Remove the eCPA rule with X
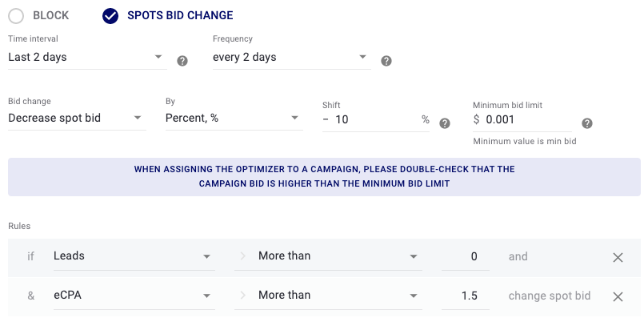 (x=618, y=296)
